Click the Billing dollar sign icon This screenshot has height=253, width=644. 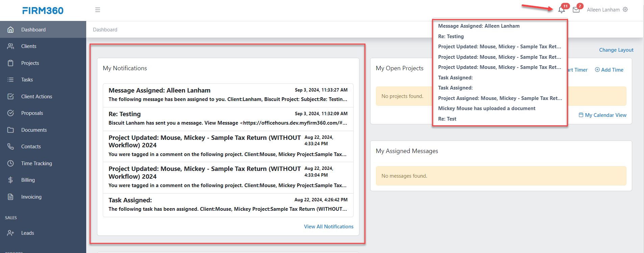tap(10, 180)
